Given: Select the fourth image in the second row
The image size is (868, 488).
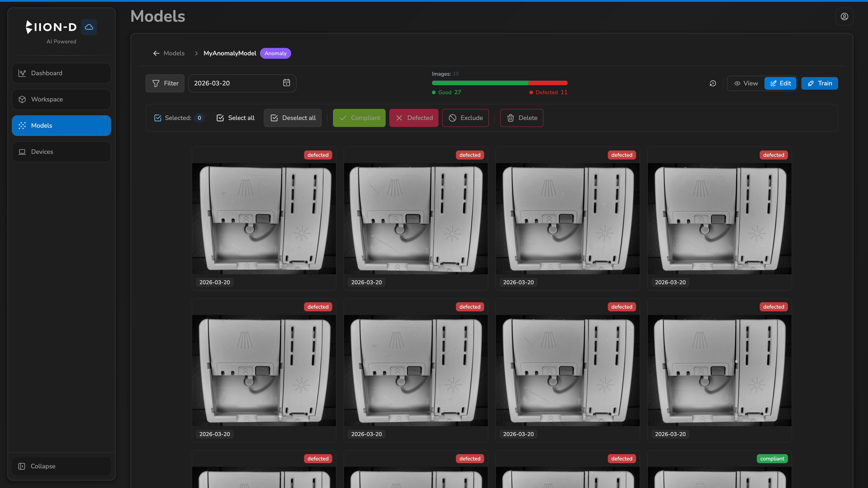Looking at the screenshot, I should coord(720,371).
